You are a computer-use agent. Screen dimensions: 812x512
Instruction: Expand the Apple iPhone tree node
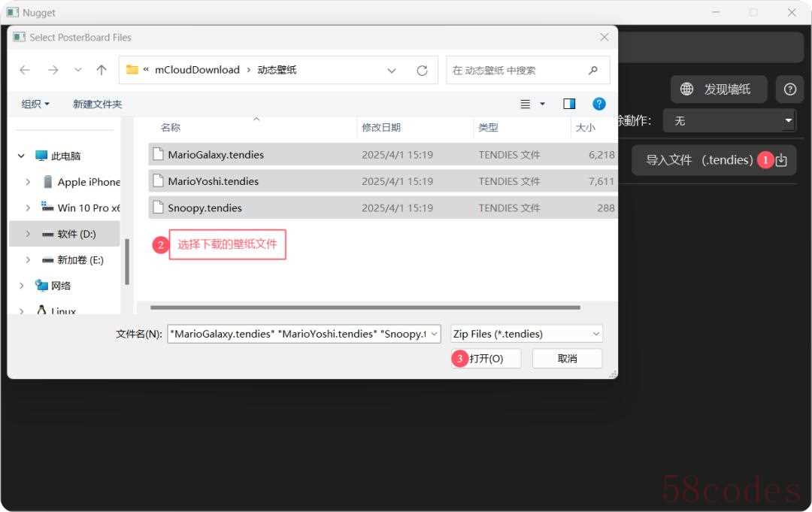tap(28, 182)
